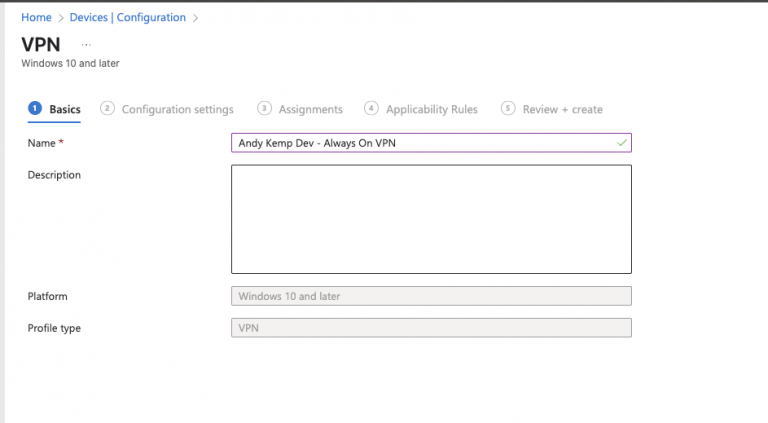This screenshot has height=423, width=768.
Task: Click the step 1 circle icon
Action: point(35,109)
